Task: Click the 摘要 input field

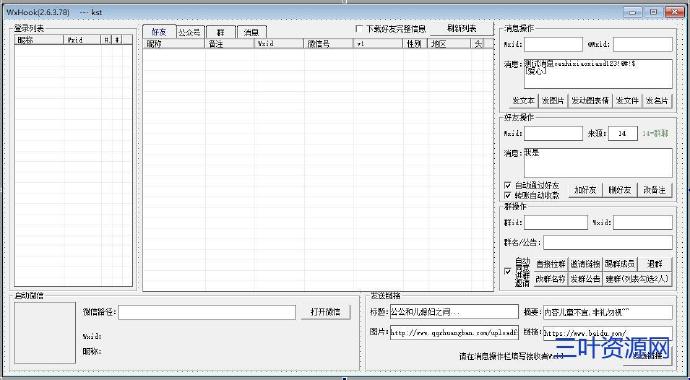Action: coord(608,312)
